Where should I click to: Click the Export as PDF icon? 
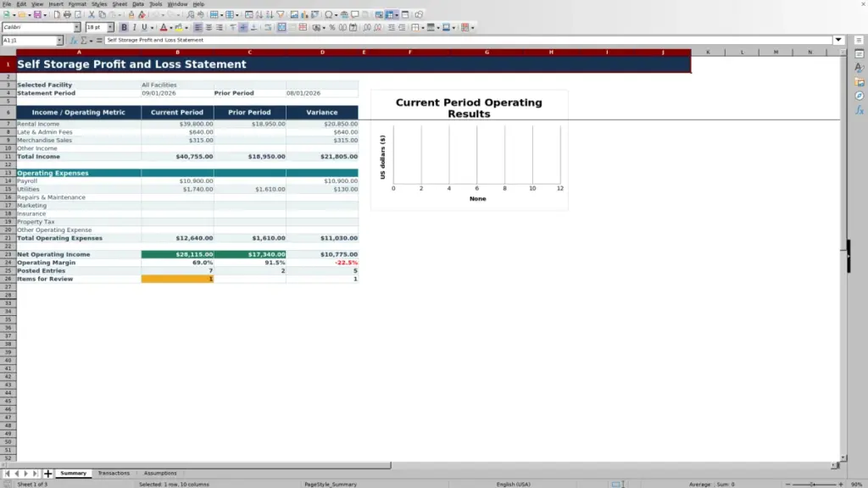57,15
